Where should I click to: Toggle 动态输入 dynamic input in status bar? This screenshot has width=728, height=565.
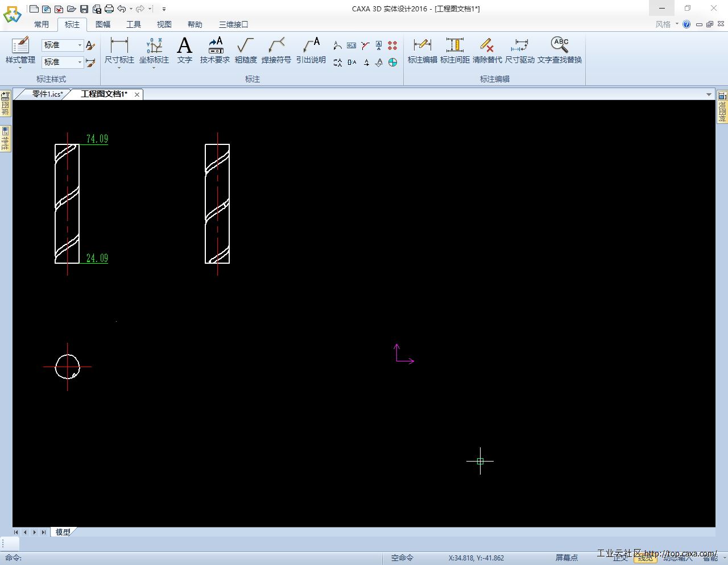pos(677,558)
